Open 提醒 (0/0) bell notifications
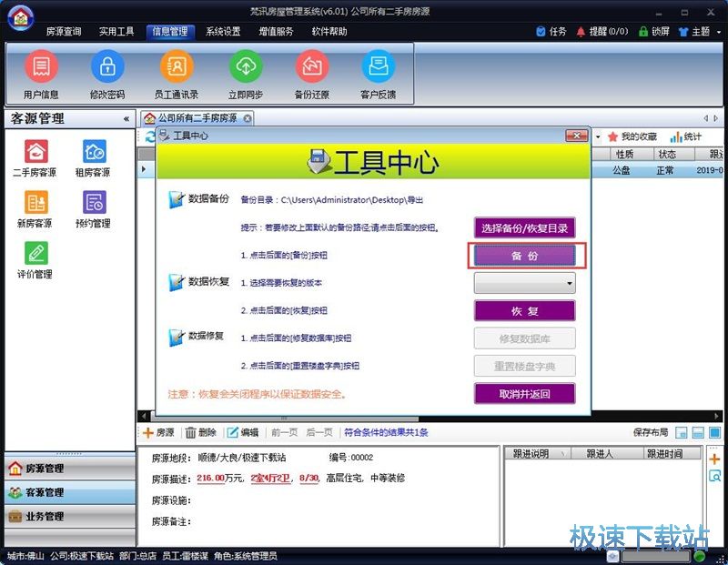 click(x=581, y=32)
